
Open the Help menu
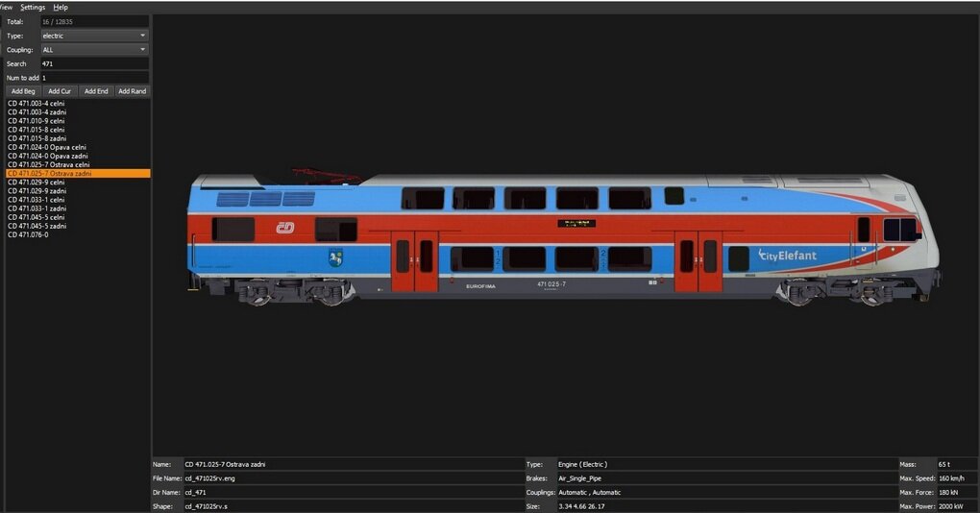[x=61, y=8]
